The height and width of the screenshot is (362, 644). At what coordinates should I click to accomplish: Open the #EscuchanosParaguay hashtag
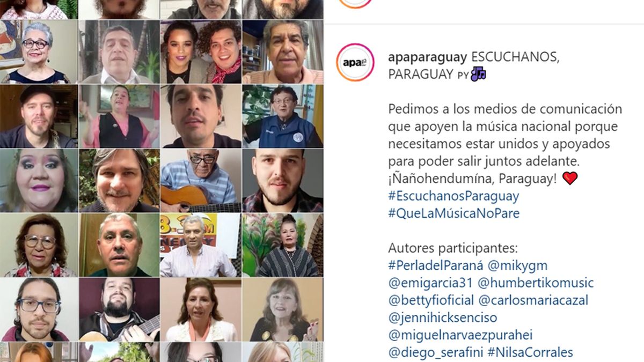point(453,196)
